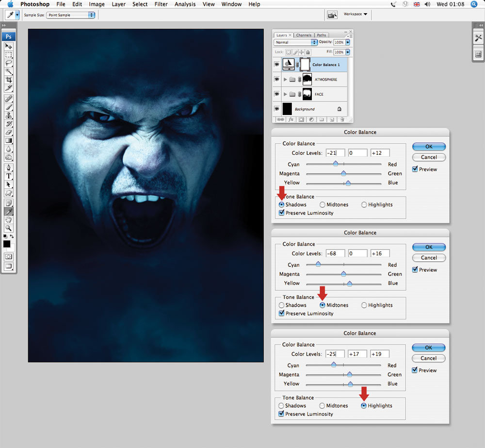Open the layer blend mode Normal dropdown
The width and height of the screenshot is (485, 448).
(295, 42)
